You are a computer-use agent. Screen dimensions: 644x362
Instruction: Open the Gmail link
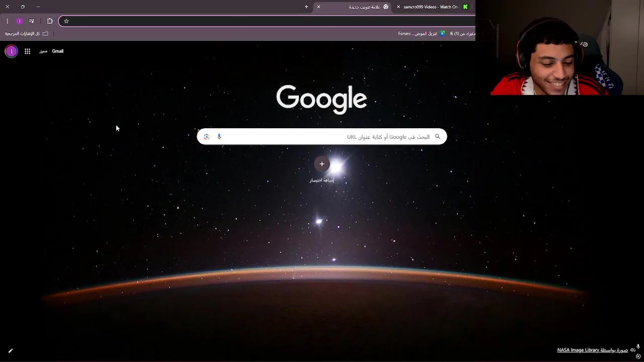(58, 51)
